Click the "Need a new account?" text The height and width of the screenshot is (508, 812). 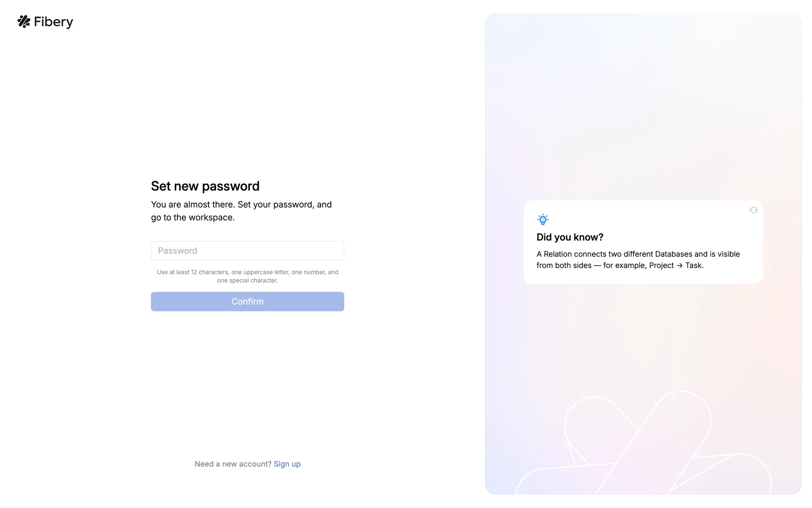point(233,464)
